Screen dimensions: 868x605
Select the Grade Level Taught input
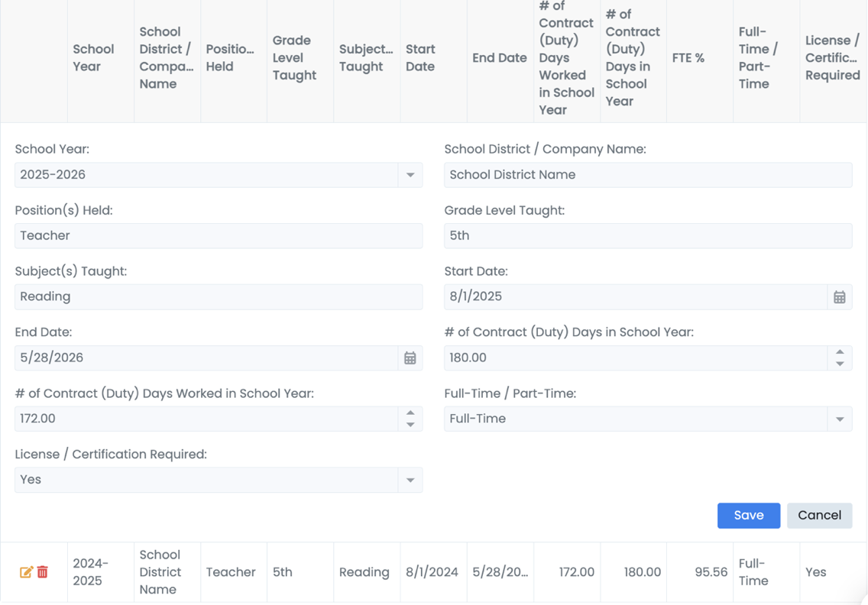point(647,236)
